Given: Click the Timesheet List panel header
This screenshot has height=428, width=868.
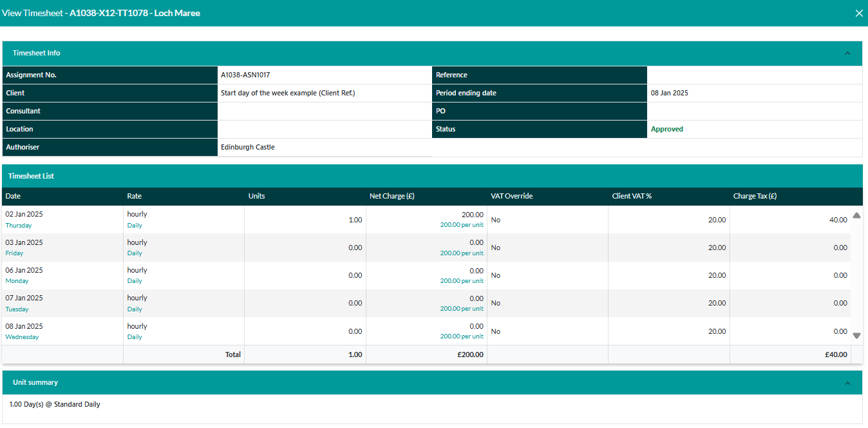Looking at the screenshot, I should point(431,176).
